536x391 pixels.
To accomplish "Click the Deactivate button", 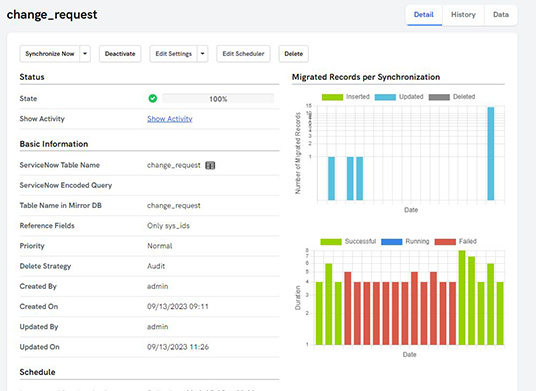I will point(120,54).
